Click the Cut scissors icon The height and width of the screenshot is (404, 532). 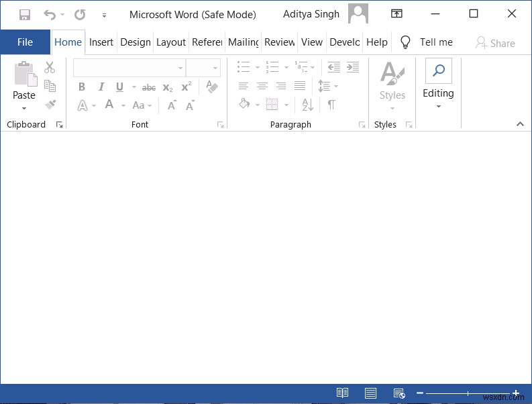50,67
